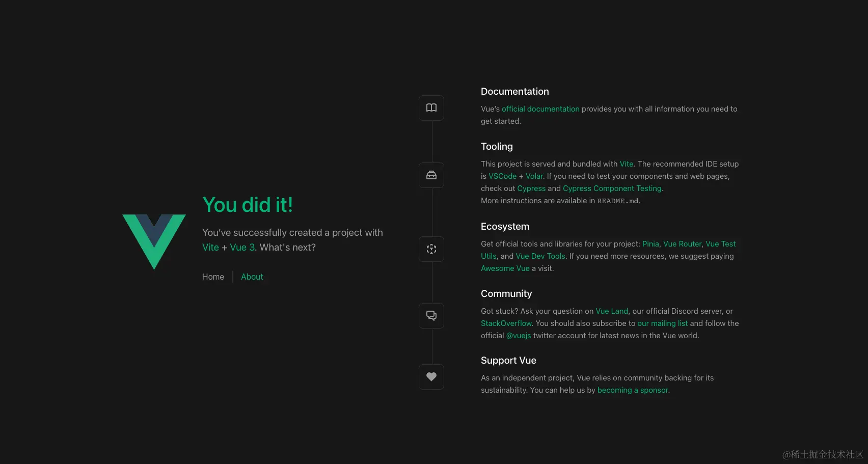Open the Vite link under You did it!
868x464 pixels.
pos(210,248)
